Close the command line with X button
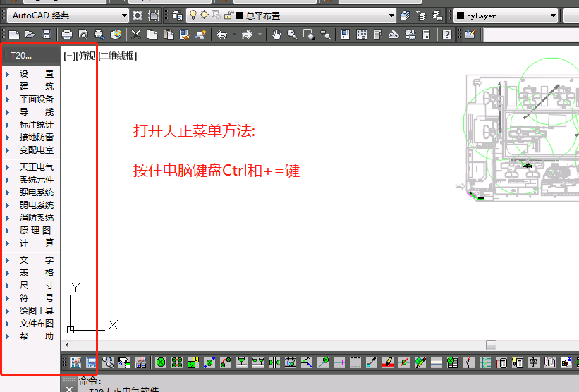The height and width of the screenshot is (392, 579). tap(69, 389)
